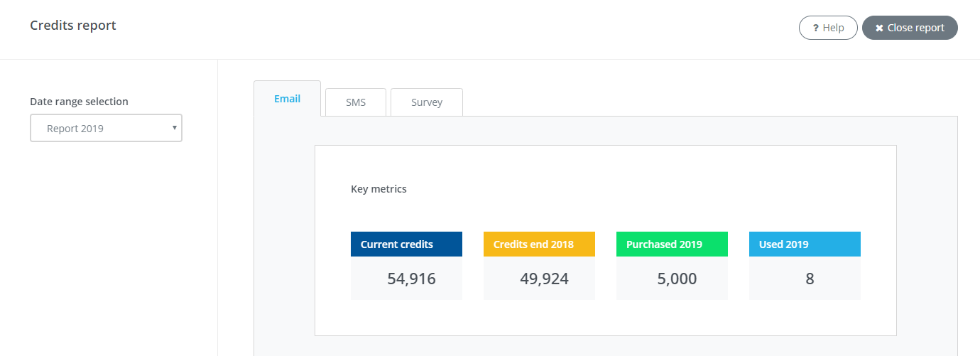Click the date range dropdown arrow
This screenshot has height=356, width=980.
point(174,128)
